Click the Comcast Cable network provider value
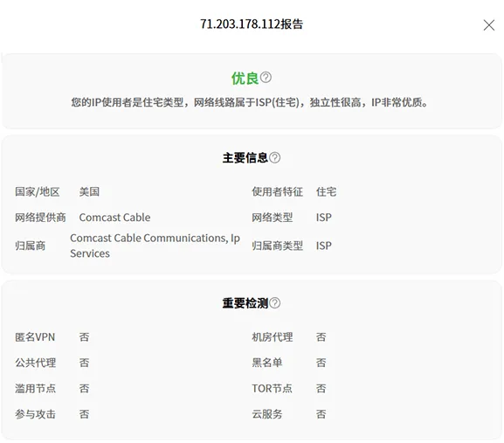 (x=114, y=218)
